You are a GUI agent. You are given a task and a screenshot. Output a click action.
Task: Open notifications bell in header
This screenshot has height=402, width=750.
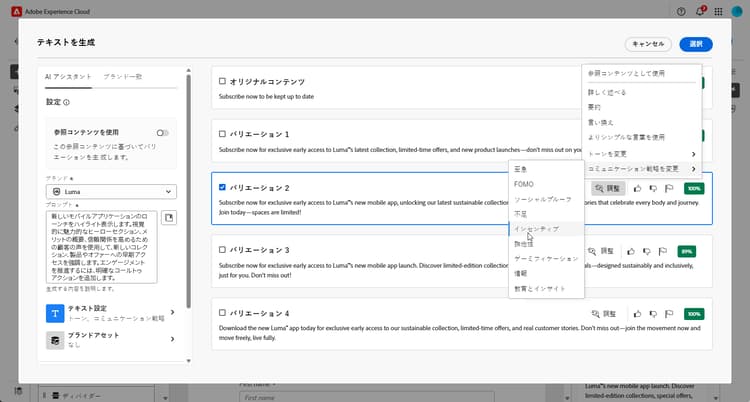tap(700, 11)
